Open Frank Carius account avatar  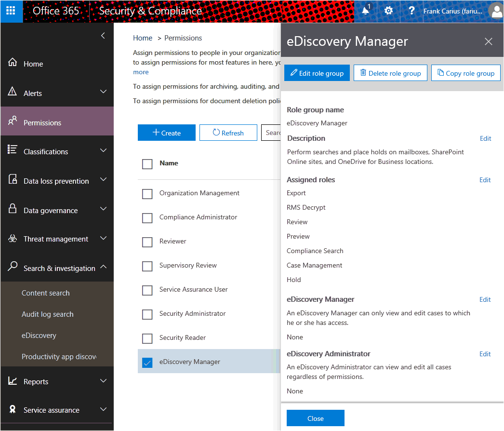click(x=496, y=11)
